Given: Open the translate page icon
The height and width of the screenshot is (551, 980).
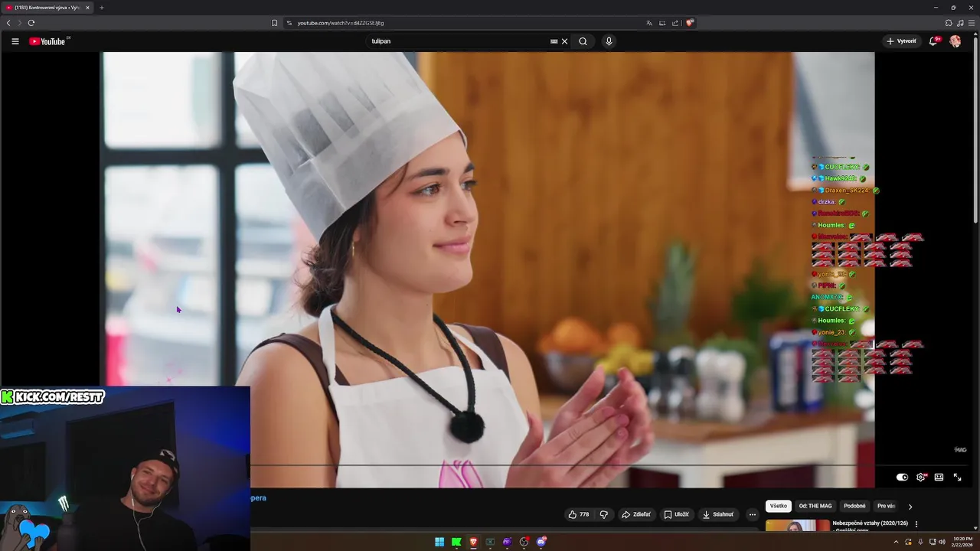Looking at the screenshot, I should [649, 23].
